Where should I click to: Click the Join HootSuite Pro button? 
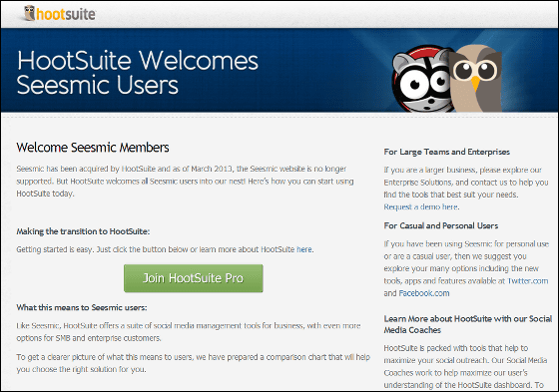point(194,278)
